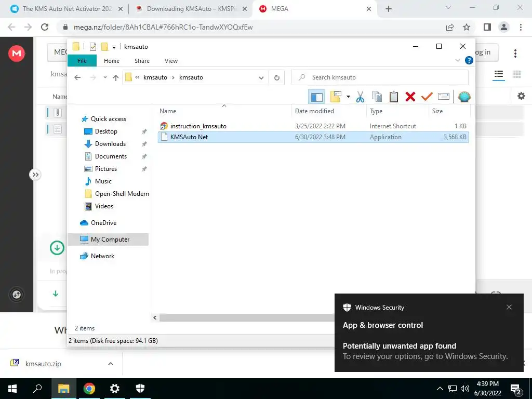This screenshot has width=532, height=399.
Task: Open the Quick Access Toolbar customize dropdown
Action: [114, 47]
